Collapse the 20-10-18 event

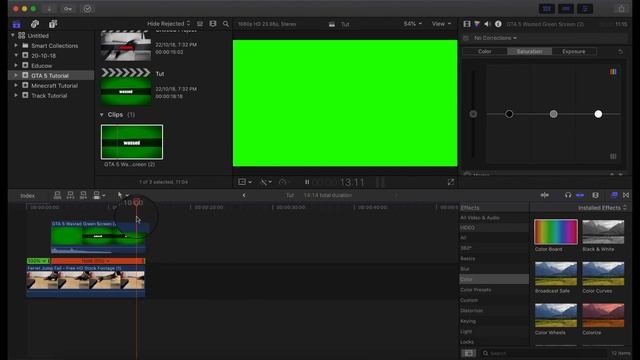tap(16, 56)
